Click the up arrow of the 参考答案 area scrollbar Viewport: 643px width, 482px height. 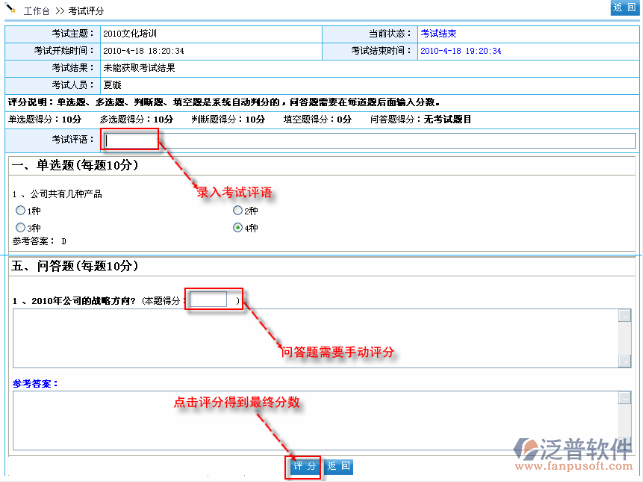click(625, 397)
